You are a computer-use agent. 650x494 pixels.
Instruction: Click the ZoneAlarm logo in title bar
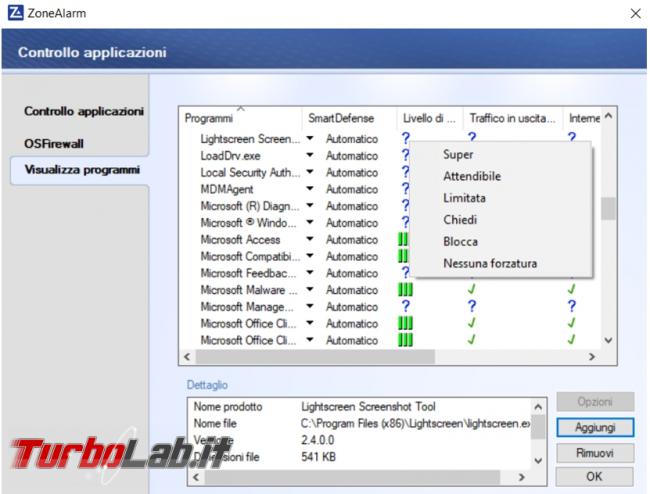pyautogui.click(x=15, y=13)
